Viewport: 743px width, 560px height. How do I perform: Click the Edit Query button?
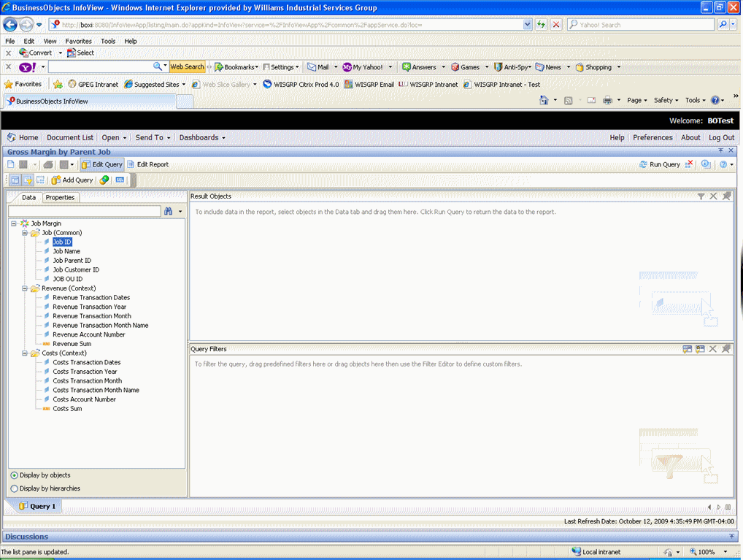102,164
